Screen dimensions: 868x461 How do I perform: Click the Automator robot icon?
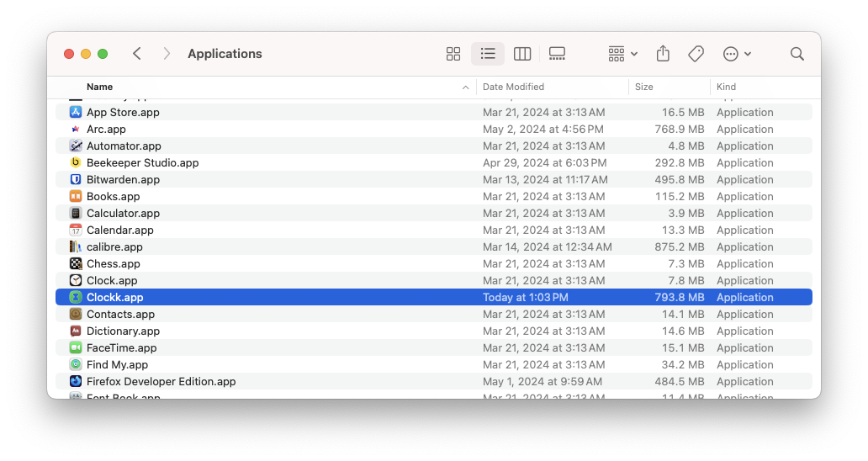point(76,146)
